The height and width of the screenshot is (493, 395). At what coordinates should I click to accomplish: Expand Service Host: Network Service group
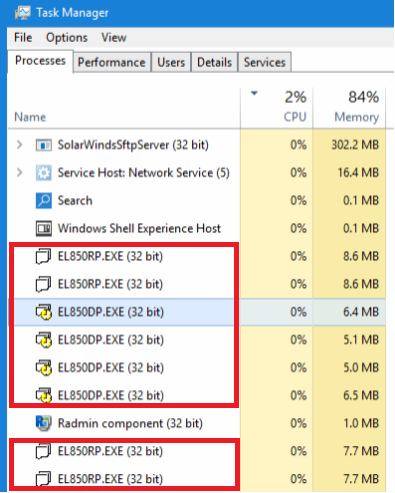click(20, 173)
